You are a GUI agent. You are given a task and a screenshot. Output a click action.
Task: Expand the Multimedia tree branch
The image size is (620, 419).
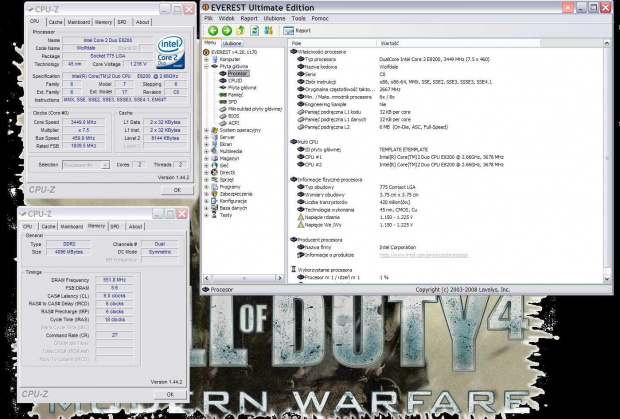pyautogui.click(x=206, y=151)
